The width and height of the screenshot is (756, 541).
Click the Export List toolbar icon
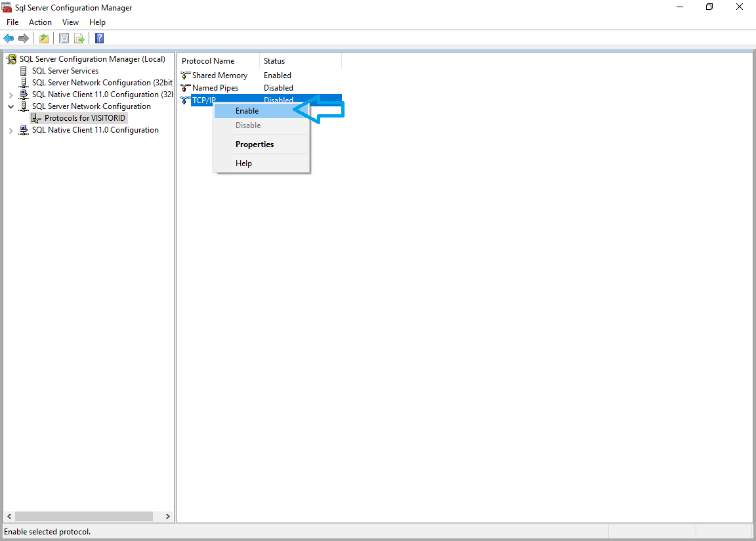(79, 39)
